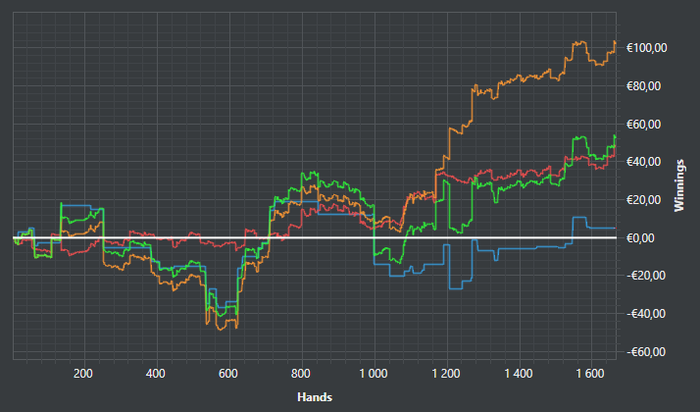Image resolution: width=700 pixels, height=412 pixels.
Task: Click the €100,00 winnings axis label
Action: 647,48
